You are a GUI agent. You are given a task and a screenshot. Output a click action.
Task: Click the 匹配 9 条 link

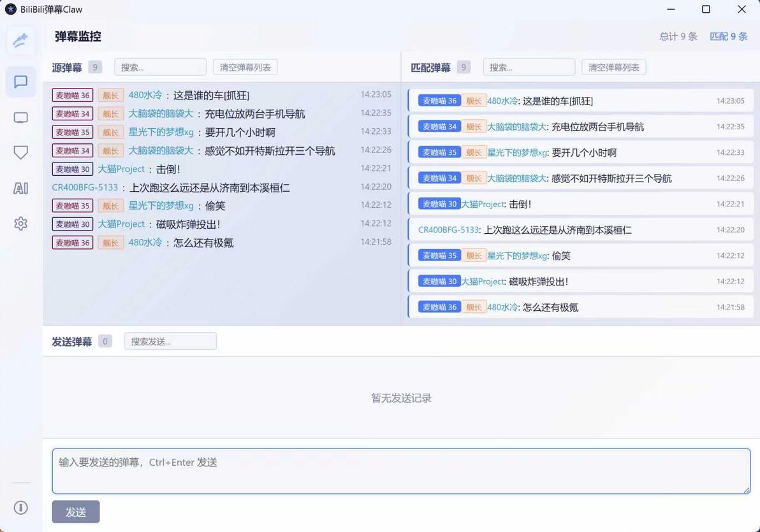(729, 36)
